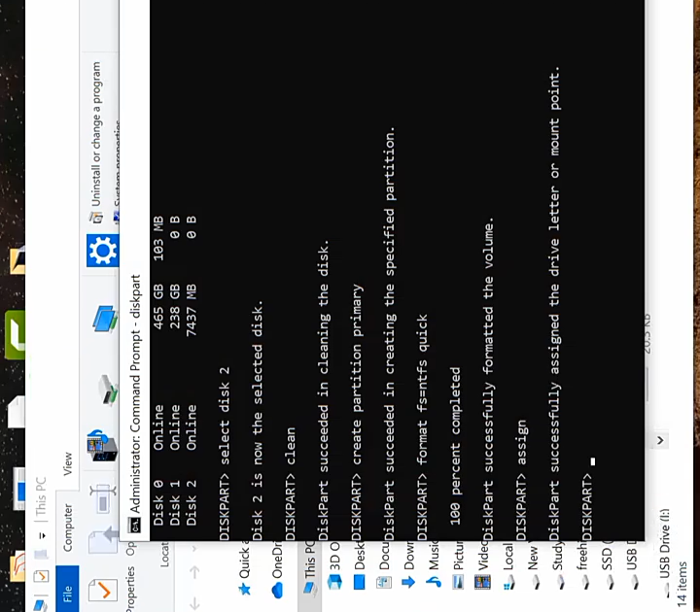Click the Properties ribbon icon with orange checkmark
Image resolution: width=700 pixels, height=612 pixels.
103,590
